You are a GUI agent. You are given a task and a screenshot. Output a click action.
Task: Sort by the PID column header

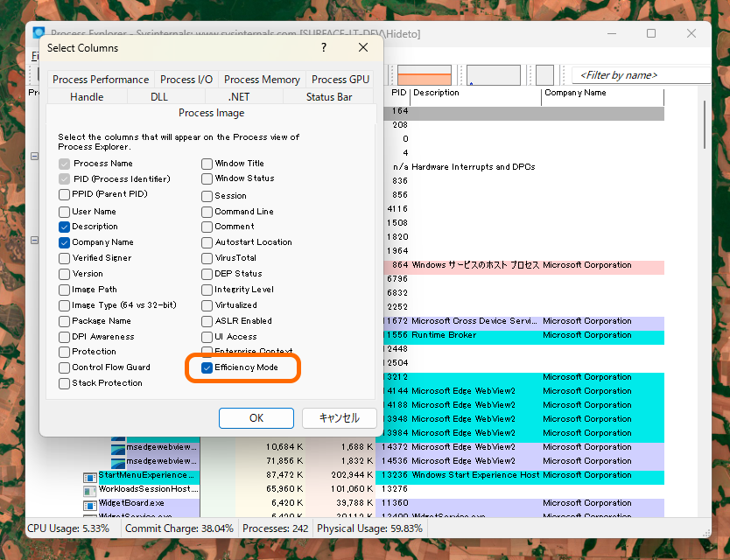pos(398,93)
